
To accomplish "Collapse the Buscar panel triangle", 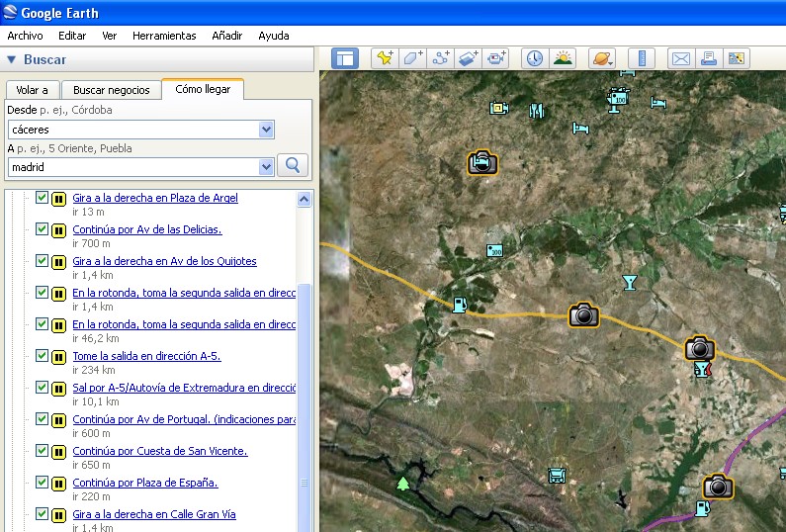I will [x=12, y=59].
